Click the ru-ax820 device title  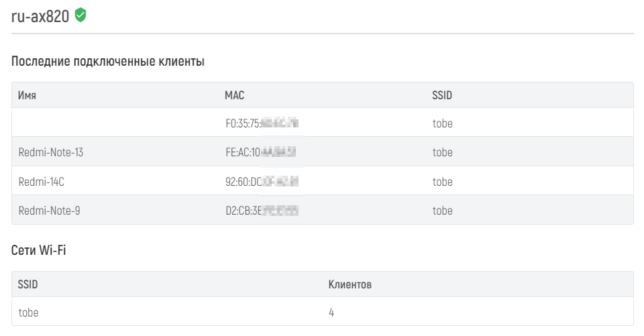pyautogui.click(x=40, y=16)
